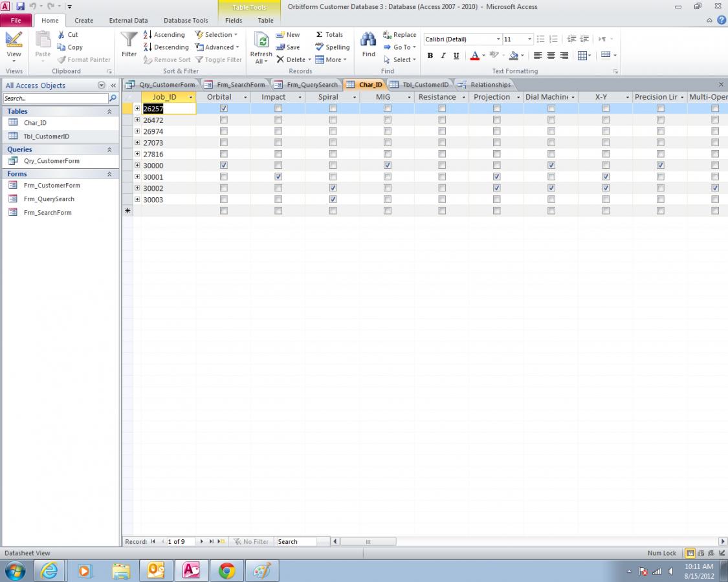Sort records using Ascending
The width and height of the screenshot is (728, 582).
pyautogui.click(x=164, y=35)
